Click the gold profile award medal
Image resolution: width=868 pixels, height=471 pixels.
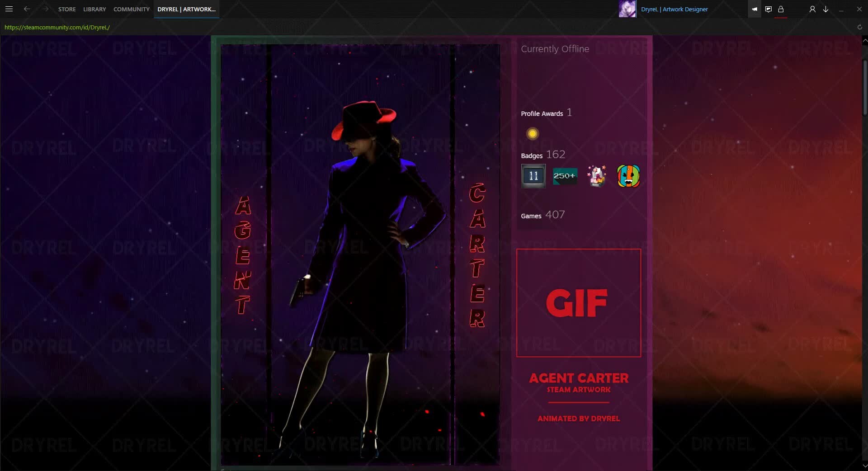pos(532,133)
